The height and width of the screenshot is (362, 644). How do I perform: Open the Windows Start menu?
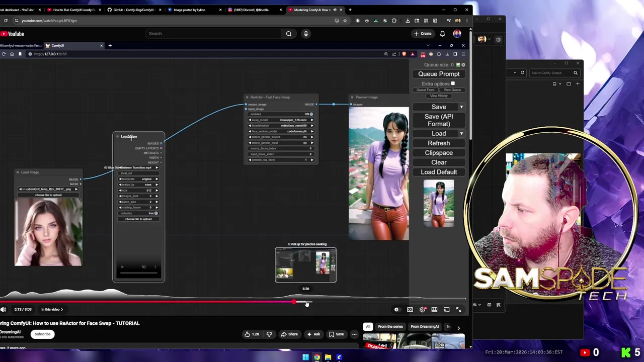(x=305, y=357)
